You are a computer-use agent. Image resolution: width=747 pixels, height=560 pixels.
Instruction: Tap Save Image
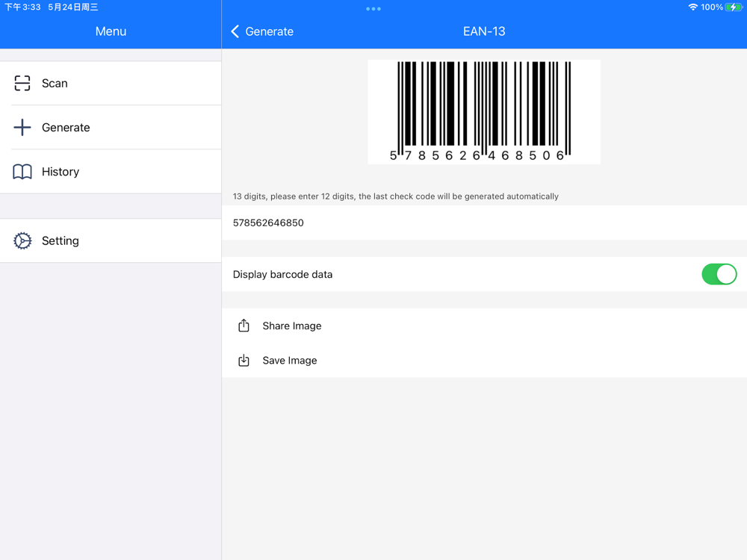[484, 361]
